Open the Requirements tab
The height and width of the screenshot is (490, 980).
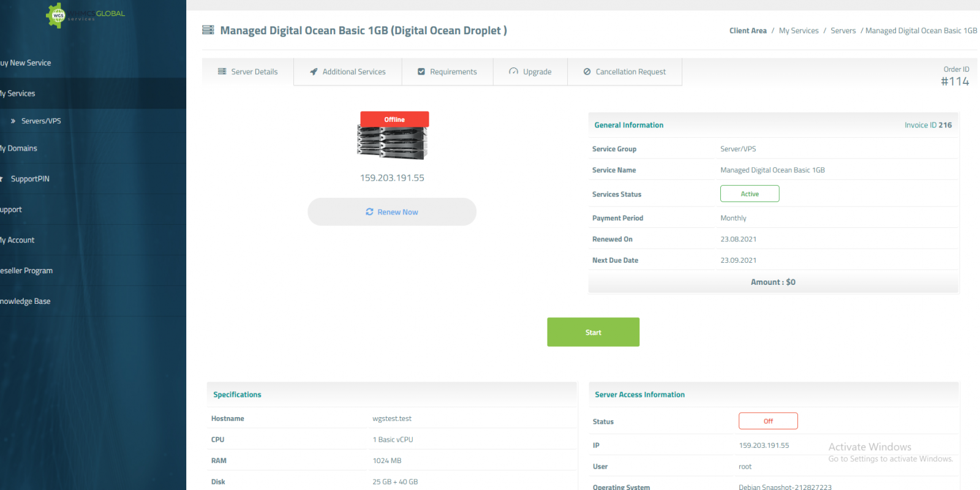click(447, 72)
